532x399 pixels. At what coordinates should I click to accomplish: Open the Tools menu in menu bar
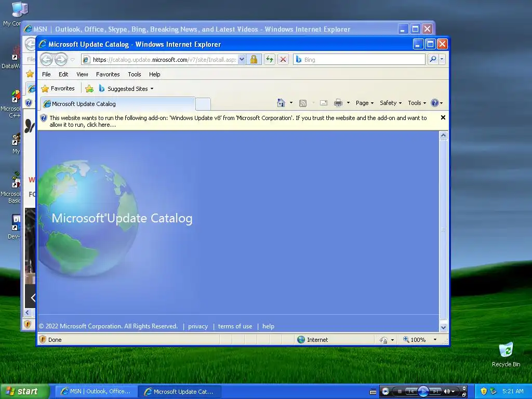pyautogui.click(x=135, y=74)
